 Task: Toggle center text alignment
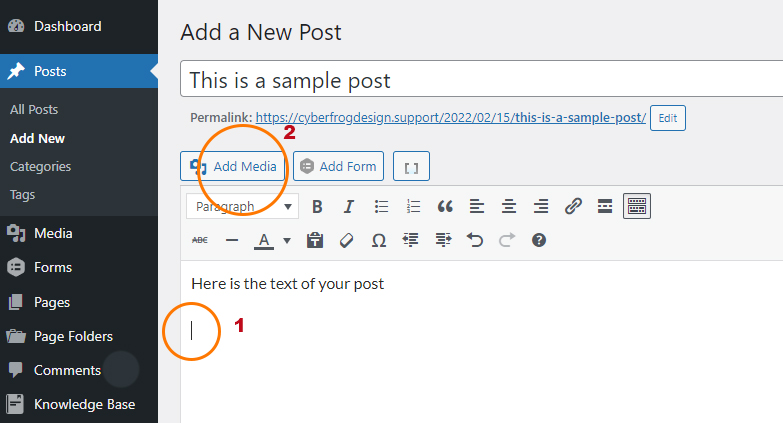point(509,207)
